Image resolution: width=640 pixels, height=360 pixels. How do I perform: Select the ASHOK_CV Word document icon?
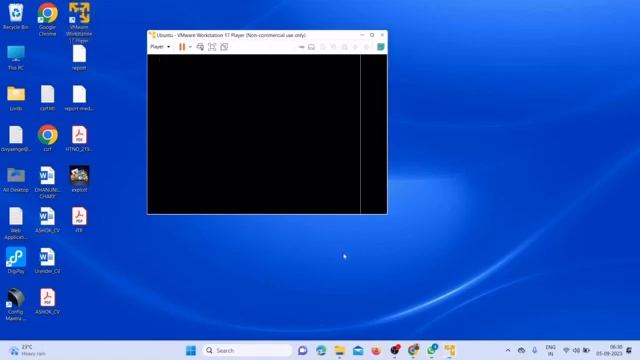pyautogui.click(x=47, y=220)
